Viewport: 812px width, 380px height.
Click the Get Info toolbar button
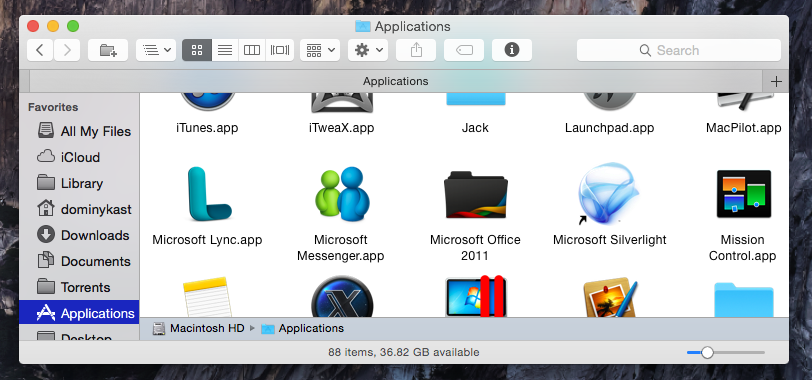pos(512,50)
